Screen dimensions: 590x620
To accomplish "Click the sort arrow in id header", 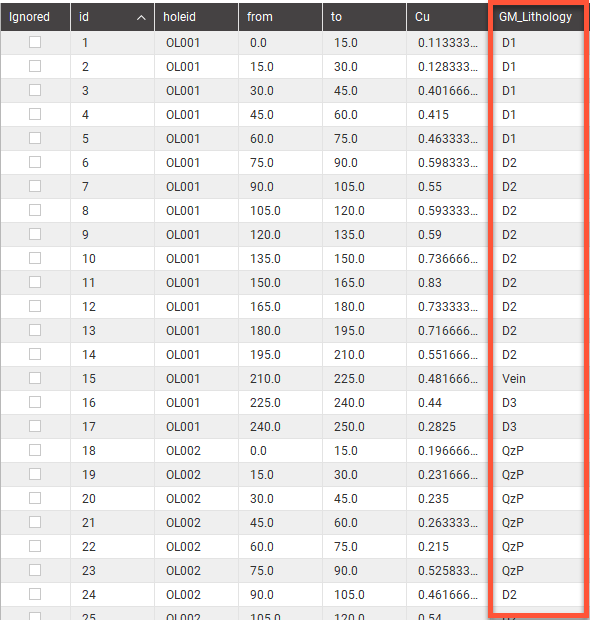I will (x=141, y=17).
